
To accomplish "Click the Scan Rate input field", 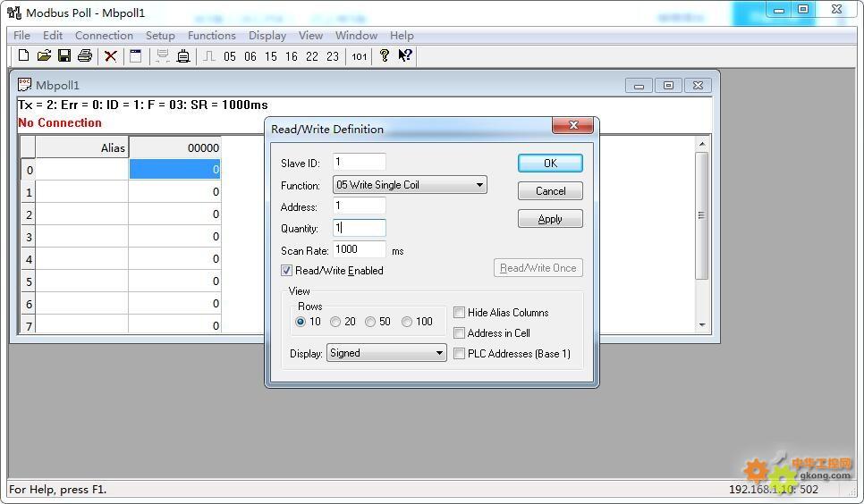I will point(360,249).
